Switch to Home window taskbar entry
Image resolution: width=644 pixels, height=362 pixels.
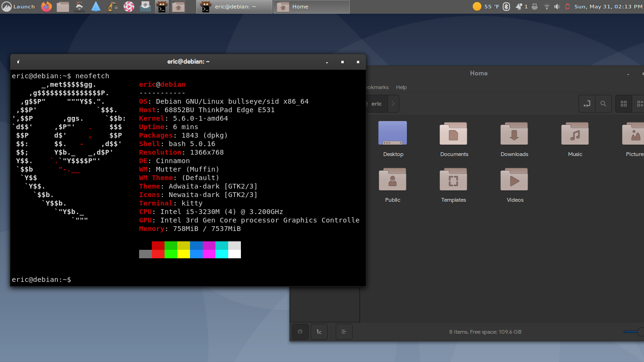[x=312, y=7]
